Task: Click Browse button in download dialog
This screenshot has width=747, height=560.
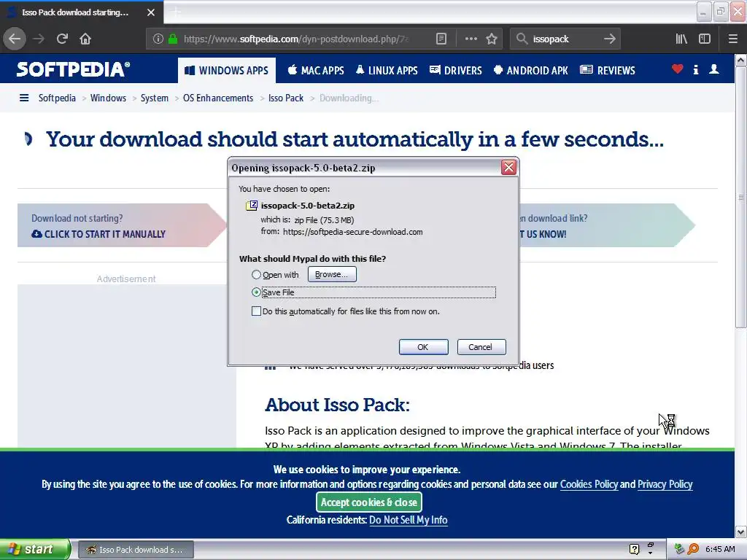Action: (332, 274)
